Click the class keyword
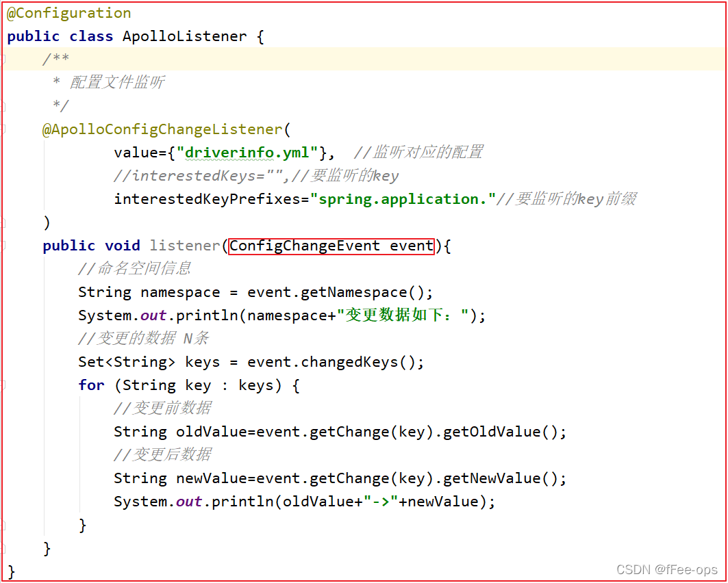Viewport: 728px width, 583px height. 92,36
